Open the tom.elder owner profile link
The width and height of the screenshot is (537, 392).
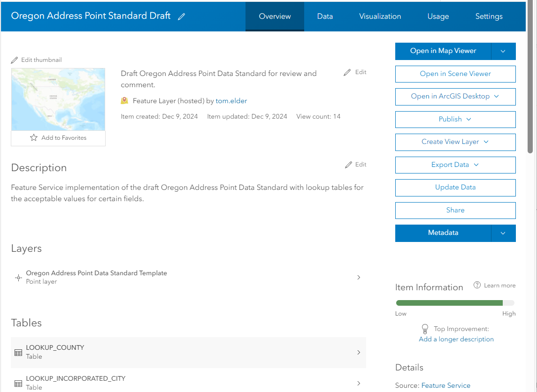click(x=231, y=101)
